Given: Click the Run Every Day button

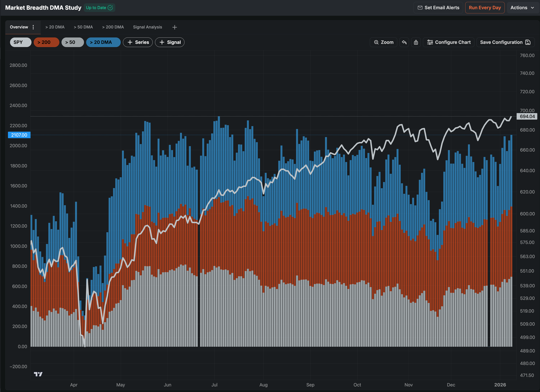Looking at the screenshot, I should click(x=484, y=8).
